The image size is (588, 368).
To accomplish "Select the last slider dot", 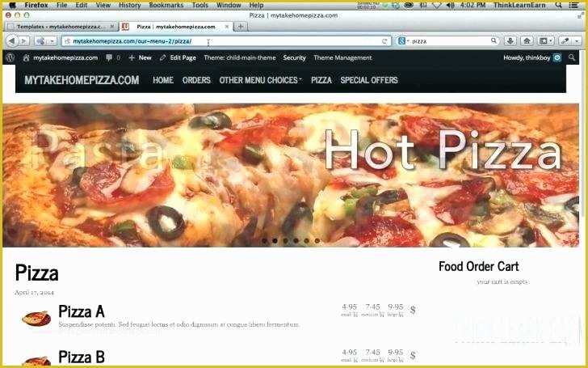I will (x=317, y=240).
